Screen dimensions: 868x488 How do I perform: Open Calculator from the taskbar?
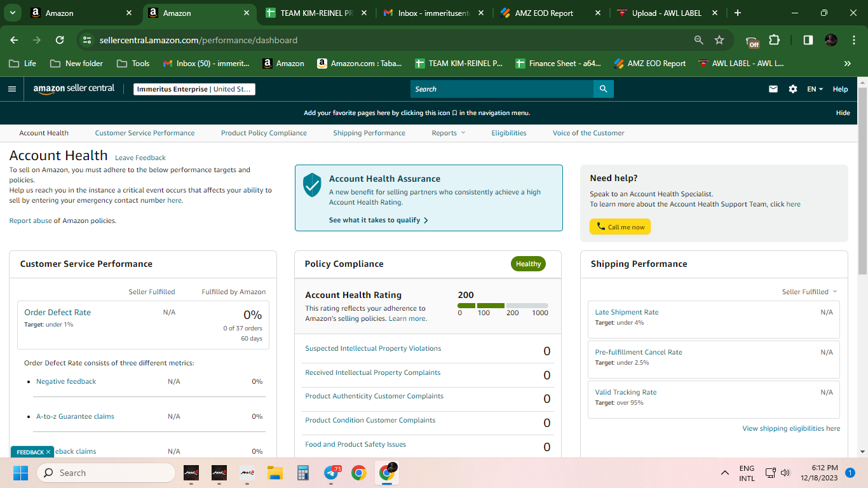tap(302, 473)
